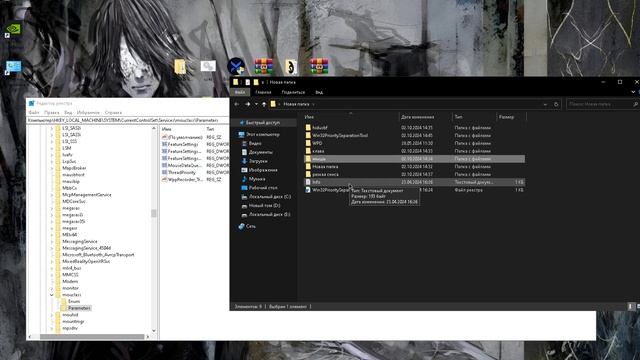Expand the monitor key in registry tree

pos(51,288)
